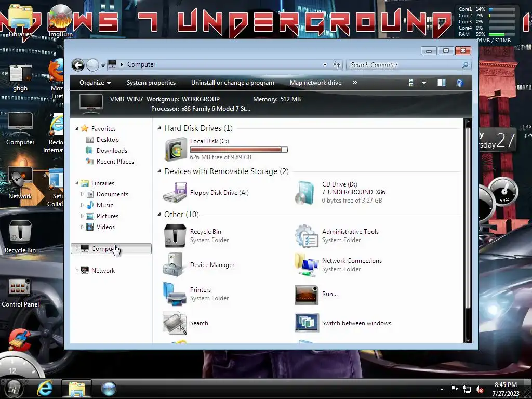The height and width of the screenshot is (399, 532).
Task: Click the volume muted tray icon
Action: (x=480, y=390)
